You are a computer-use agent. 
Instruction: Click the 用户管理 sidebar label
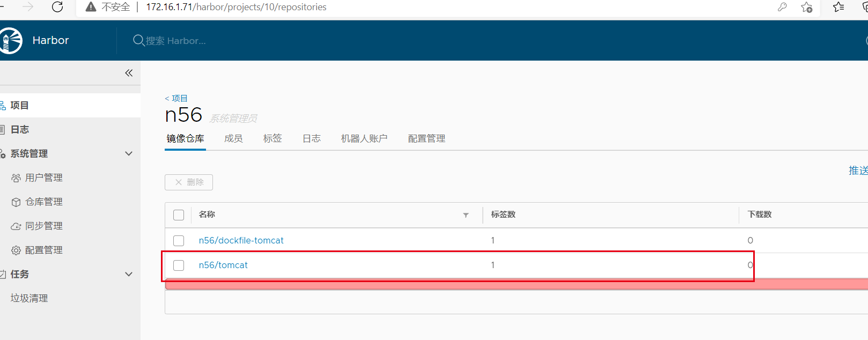click(44, 178)
